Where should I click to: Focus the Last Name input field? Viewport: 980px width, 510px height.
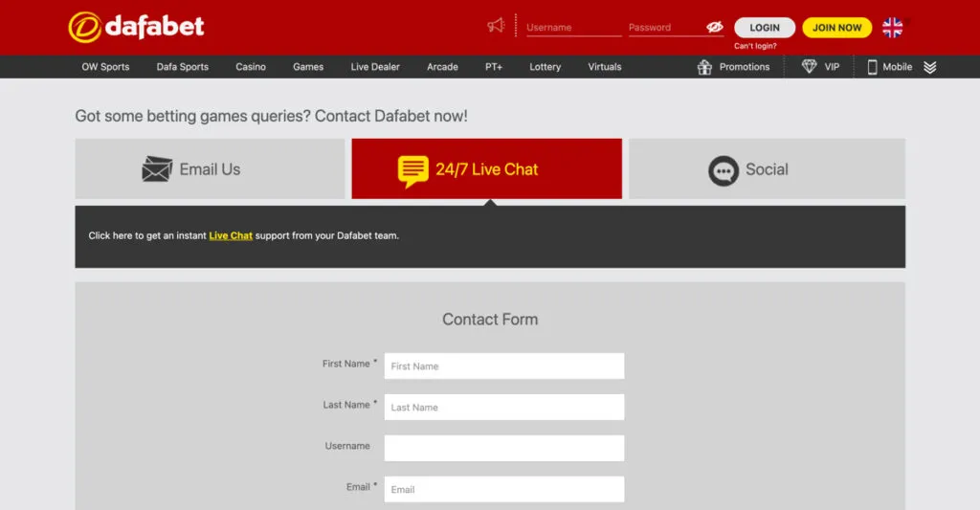click(503, 407)
